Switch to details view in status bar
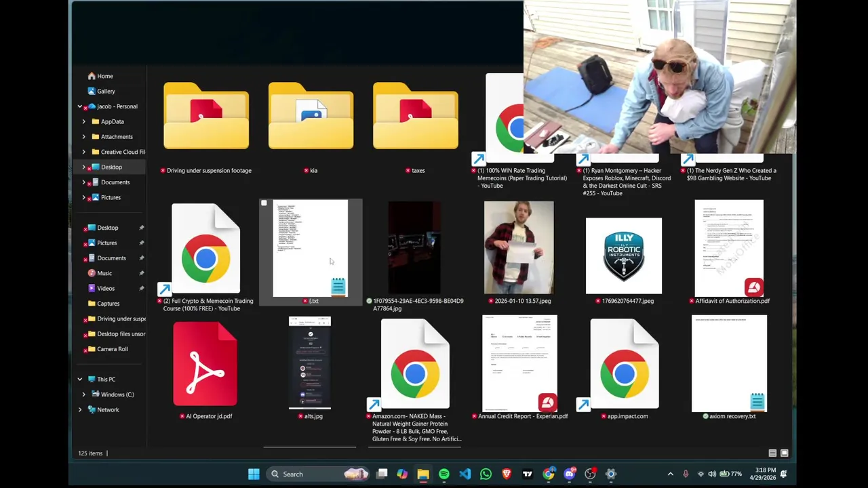 (x=772, y=453)
